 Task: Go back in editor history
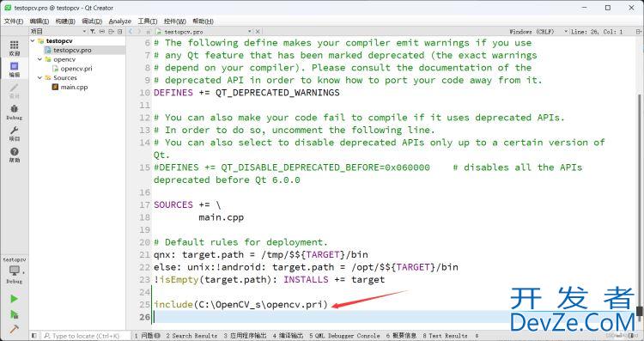click(x=131, y=32)
